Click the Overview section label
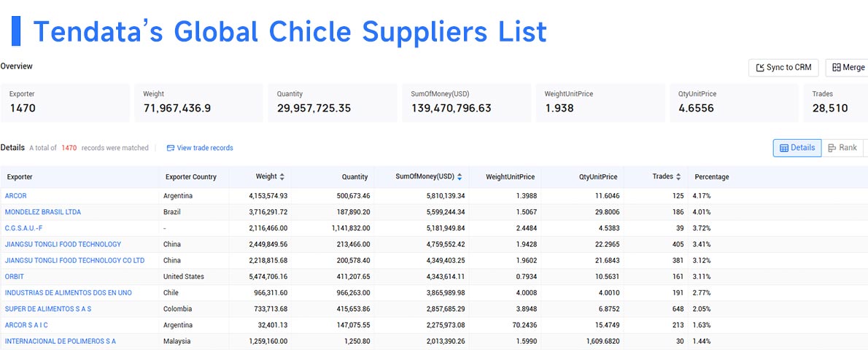Image resolution: width=868 pixels, height=357 pixels. tap(17, 66)
